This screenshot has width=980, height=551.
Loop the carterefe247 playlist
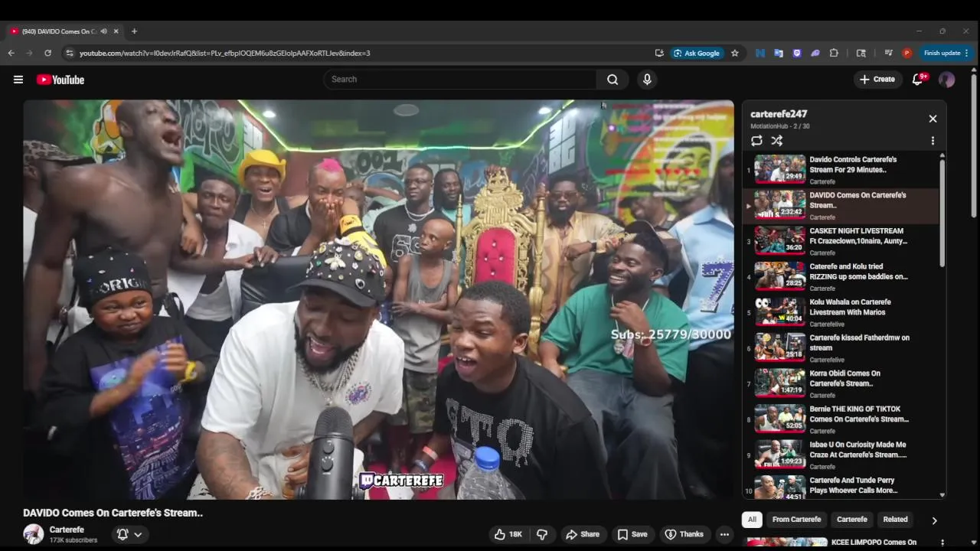[756, 141]
